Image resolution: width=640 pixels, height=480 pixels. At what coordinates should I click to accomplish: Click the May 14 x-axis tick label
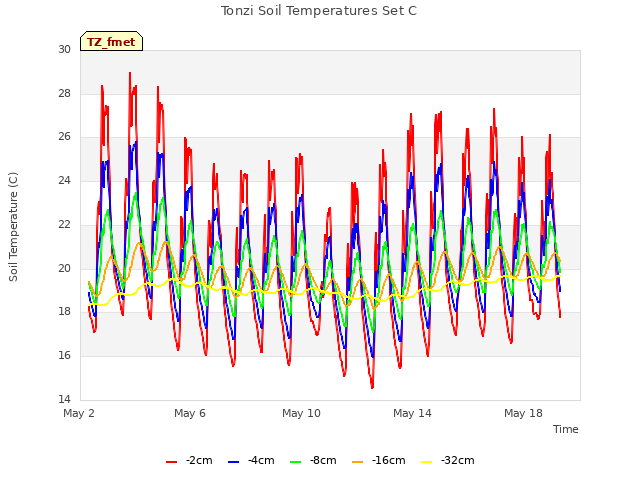[412, 413]
